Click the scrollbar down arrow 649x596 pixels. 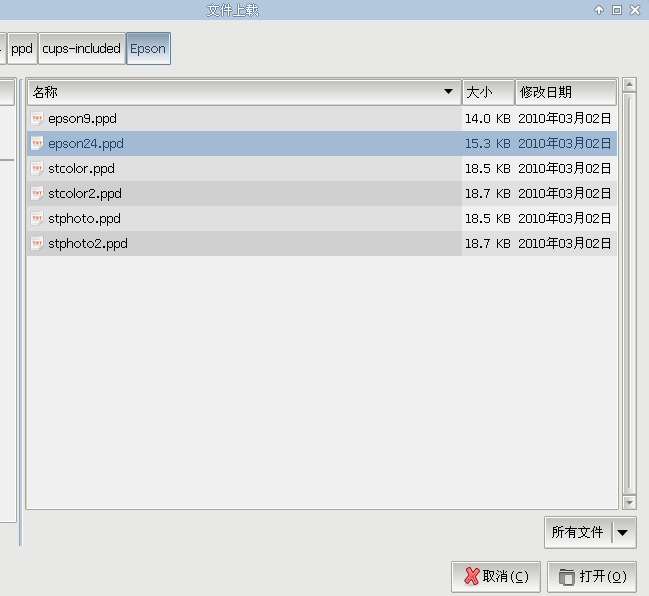[x=629, y=502]
